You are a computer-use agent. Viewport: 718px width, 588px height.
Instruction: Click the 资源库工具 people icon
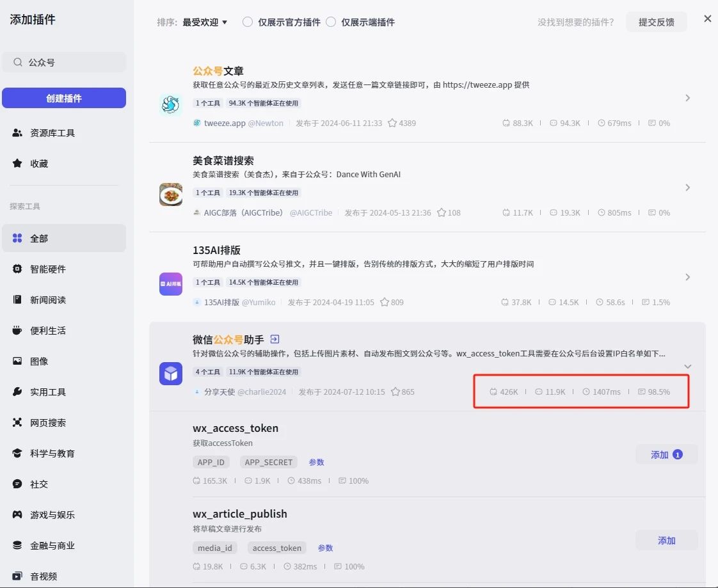17,133
